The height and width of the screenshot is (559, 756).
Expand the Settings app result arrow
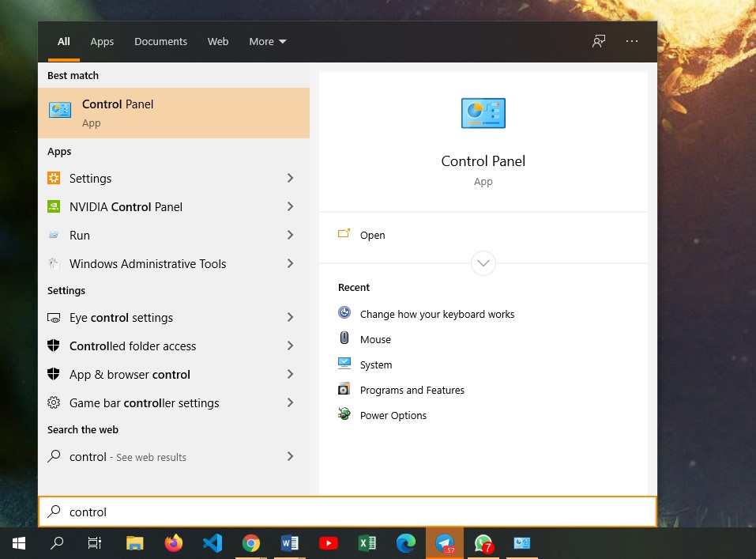[x=290, y=178]
